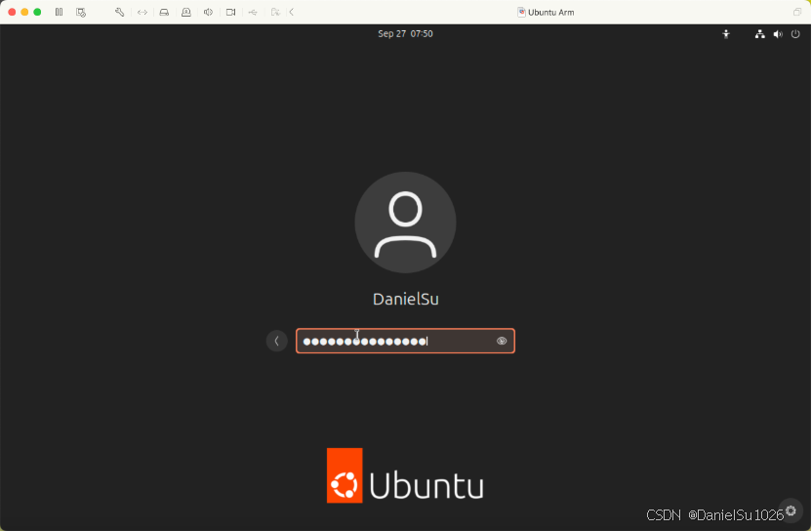Open the power menu icon
The width and height of the screenshot is (812, 531).
pos(795,34)
